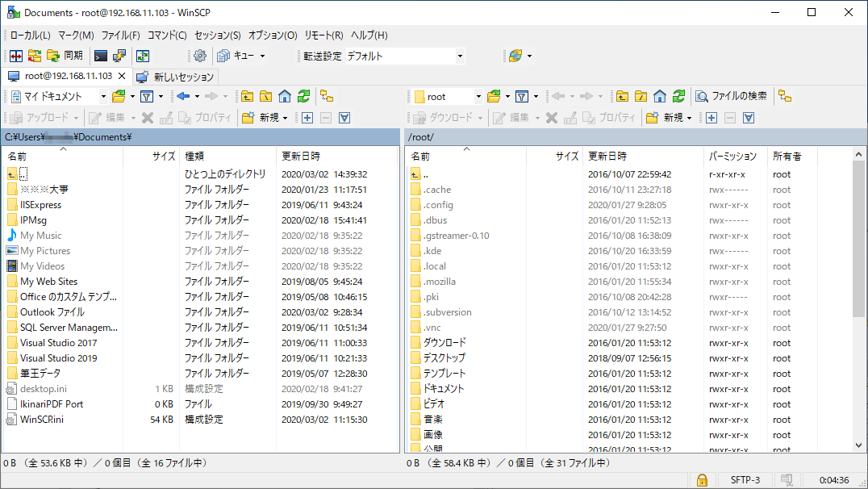Refresh the local panel directory

[x=303, y=96]
